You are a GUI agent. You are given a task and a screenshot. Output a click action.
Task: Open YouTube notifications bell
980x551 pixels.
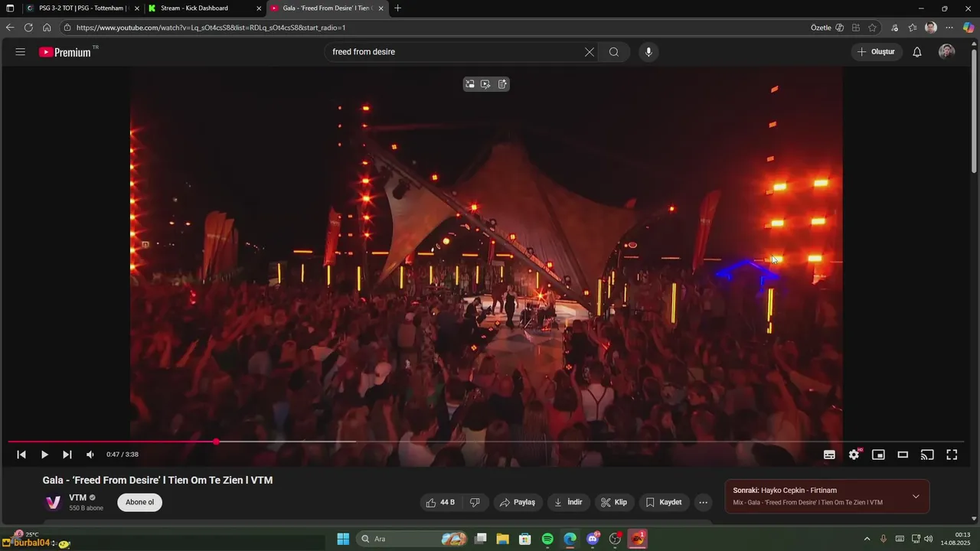tap(916, 52)
